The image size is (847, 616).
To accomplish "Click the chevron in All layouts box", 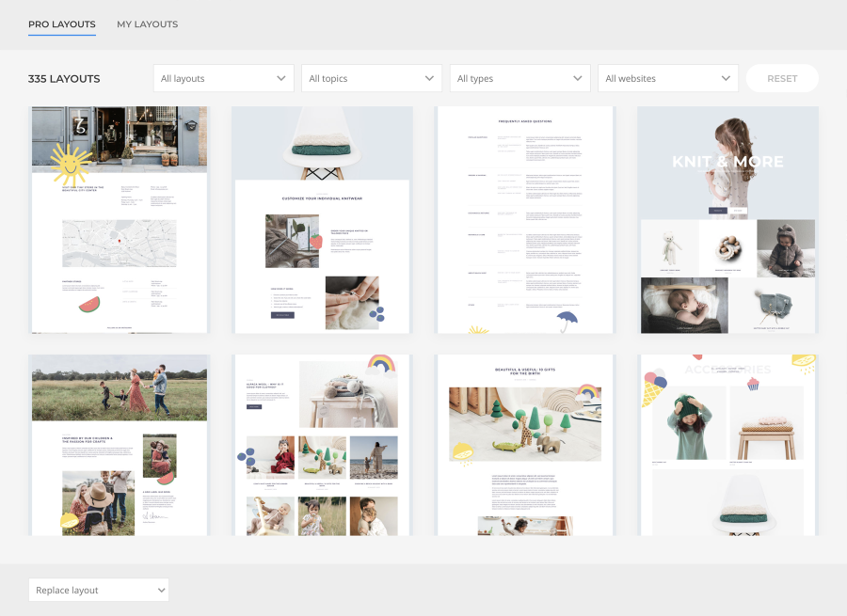I will (280, 78).
